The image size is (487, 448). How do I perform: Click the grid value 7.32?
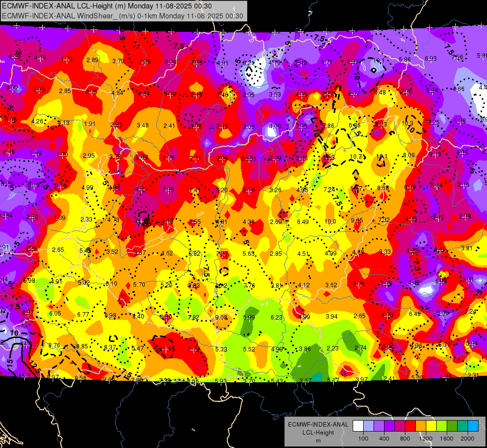(384, 220)
